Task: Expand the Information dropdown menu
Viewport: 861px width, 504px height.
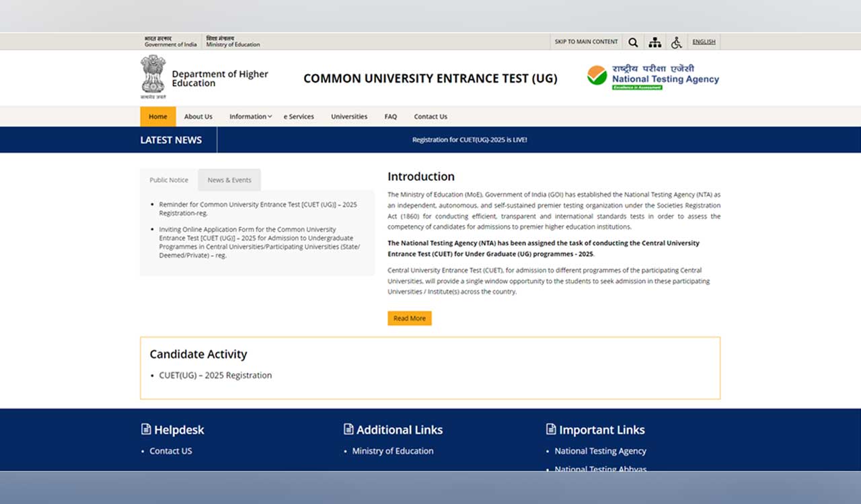Action: point(250,116)
